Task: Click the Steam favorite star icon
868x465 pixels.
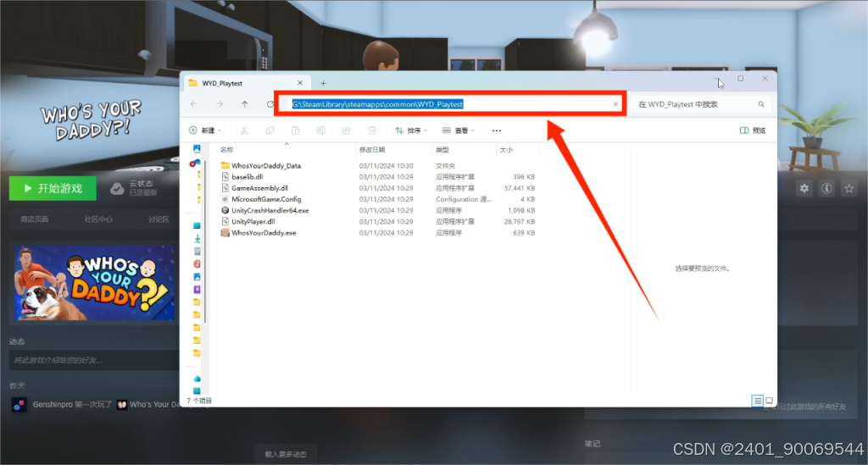Action: pos(849,189)
